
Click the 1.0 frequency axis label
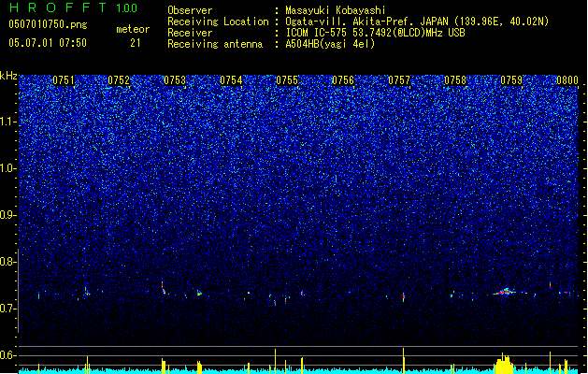[8, 168]
